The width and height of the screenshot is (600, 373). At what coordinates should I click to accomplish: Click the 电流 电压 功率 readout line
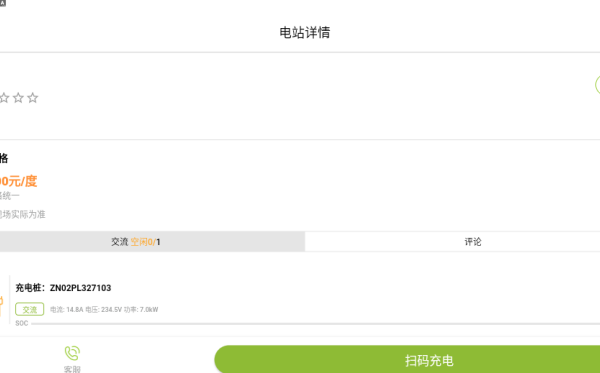click(x=104, y=309)
